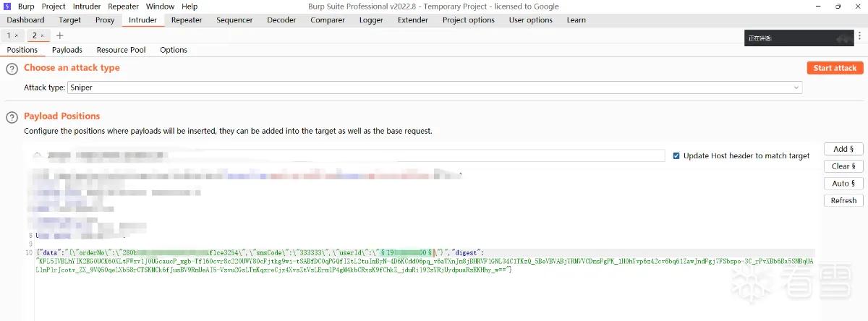Go to the Decoder tab

[281, 20]
